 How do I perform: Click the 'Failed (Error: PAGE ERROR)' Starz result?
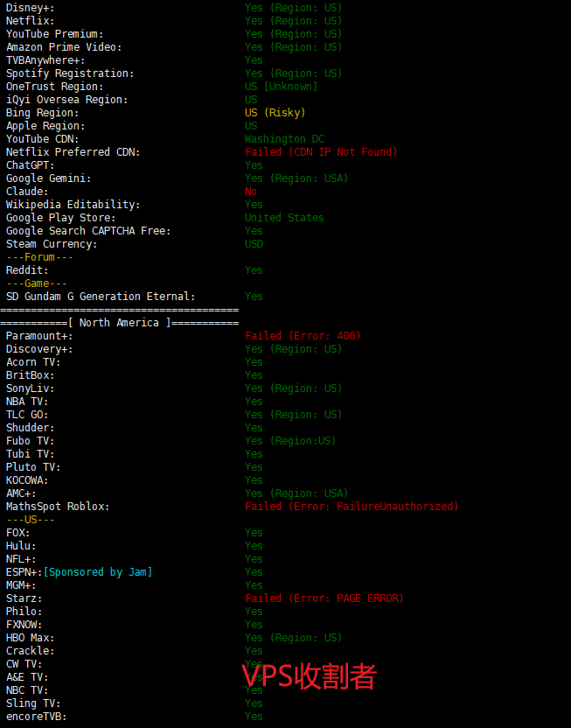point(324,598)
